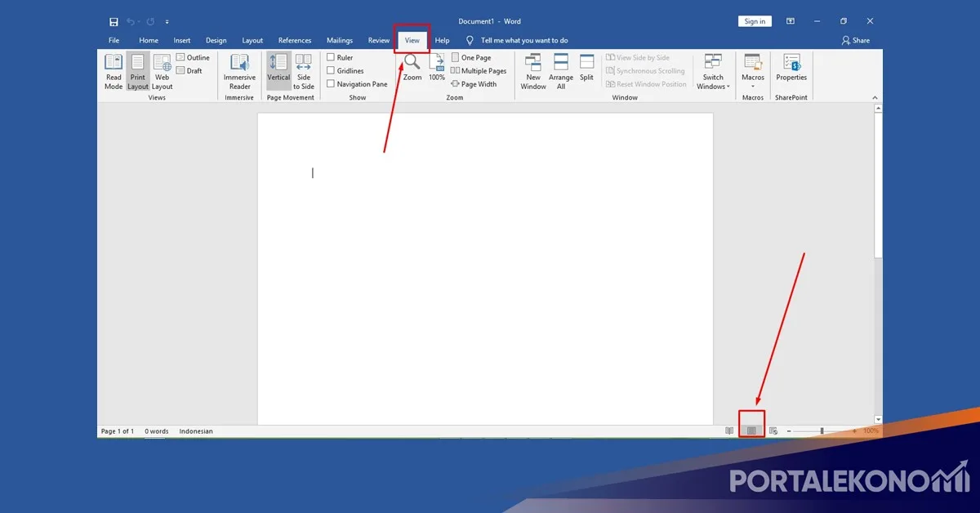Image resolution: width=980 pixels, height=513 pixels.
Task: Split the document window
Action: click(x=586, y=67)
